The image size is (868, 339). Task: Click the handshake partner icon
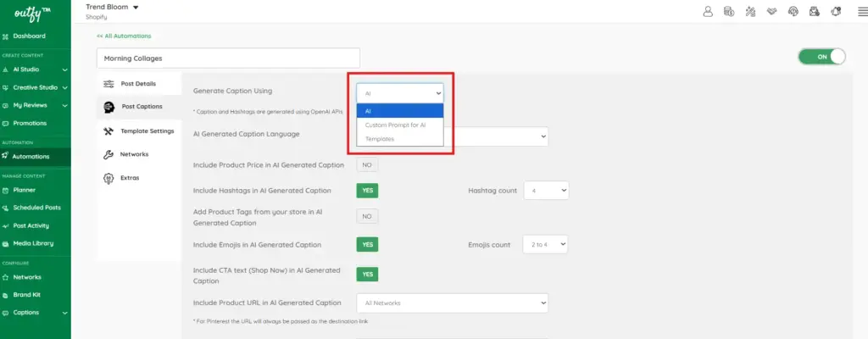coord(771,12)
